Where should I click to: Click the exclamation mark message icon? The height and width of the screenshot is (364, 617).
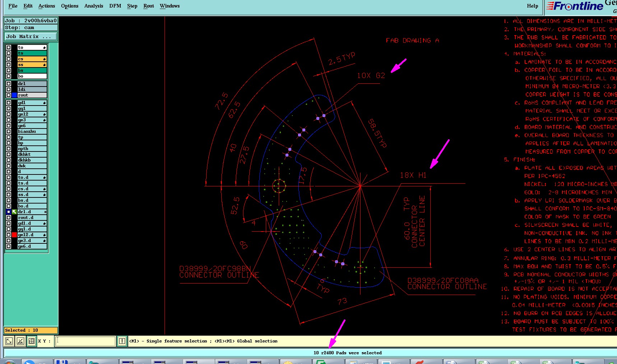coord(122,341)
